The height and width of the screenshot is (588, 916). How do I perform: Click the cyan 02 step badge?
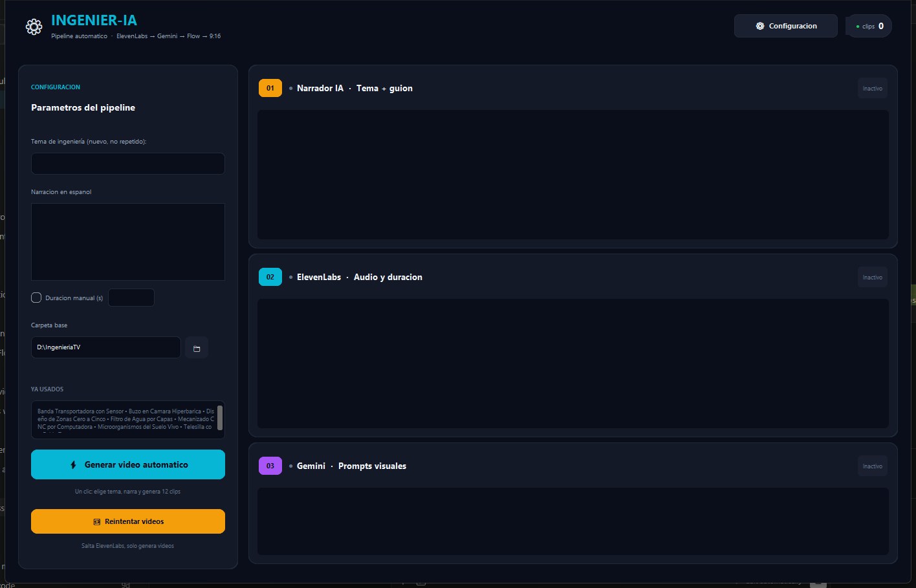(270, 277)
